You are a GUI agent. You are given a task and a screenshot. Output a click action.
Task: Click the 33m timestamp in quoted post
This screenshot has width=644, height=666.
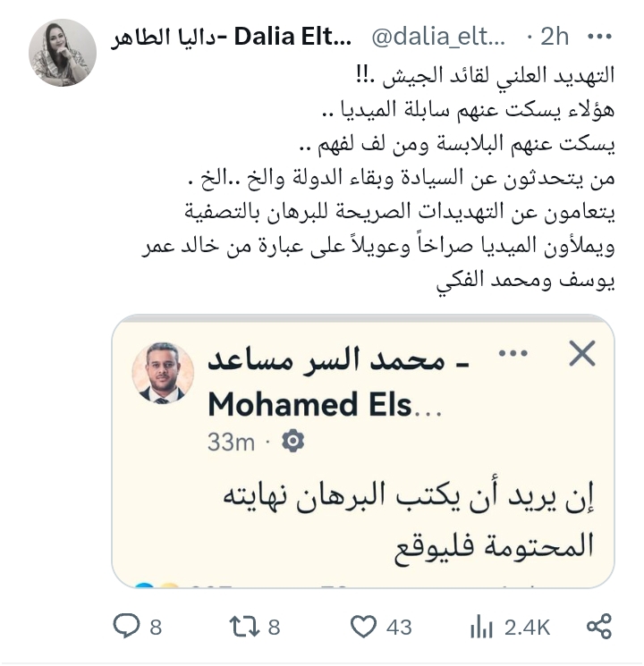pos(231,441)
